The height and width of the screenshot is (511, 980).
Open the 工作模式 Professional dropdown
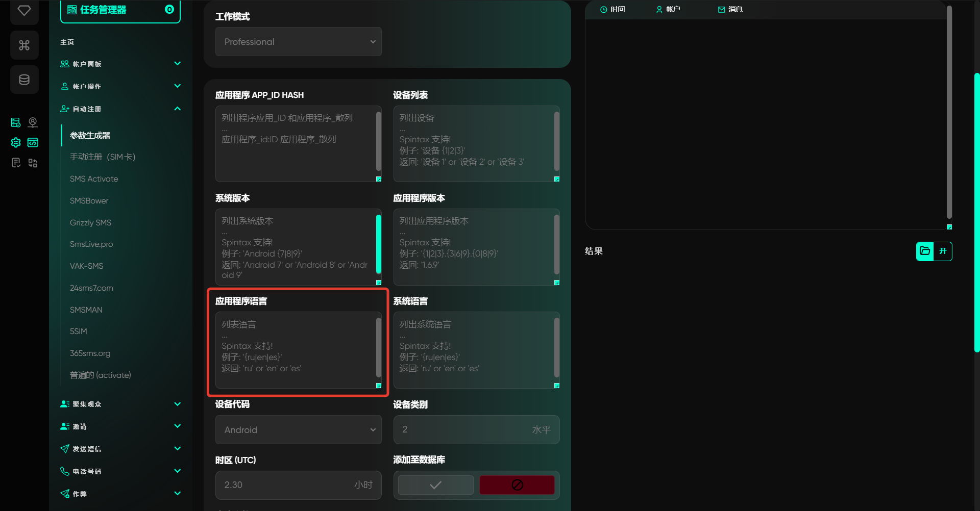[x=298, y=42]
